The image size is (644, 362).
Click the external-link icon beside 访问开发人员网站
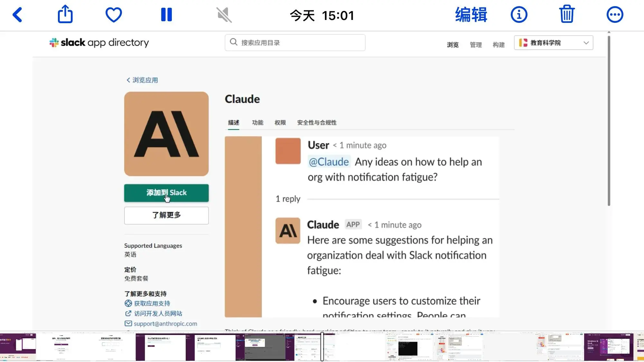[128, 313]
